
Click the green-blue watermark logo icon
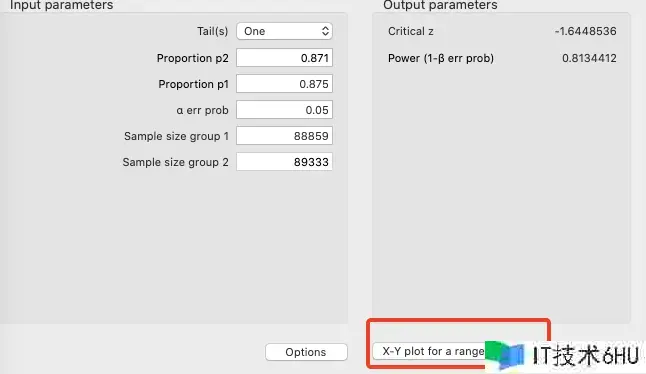(505, 355)
